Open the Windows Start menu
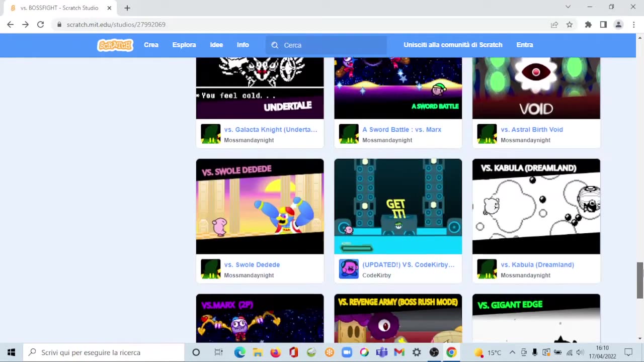The width and height of the screenshot is (644, 362). click(x=11, y=352)
